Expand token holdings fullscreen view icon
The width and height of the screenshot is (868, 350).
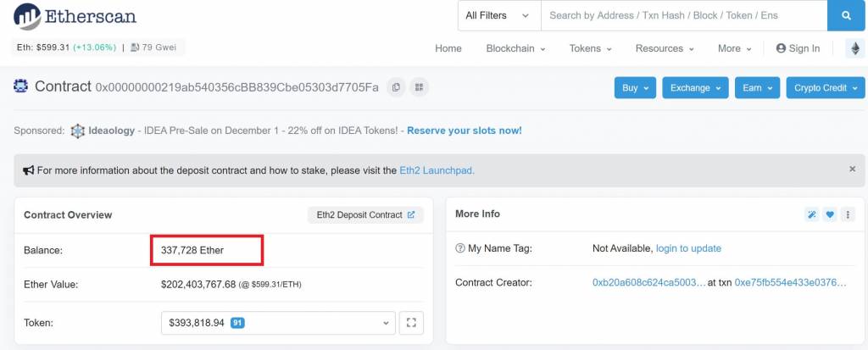point(411,323)
